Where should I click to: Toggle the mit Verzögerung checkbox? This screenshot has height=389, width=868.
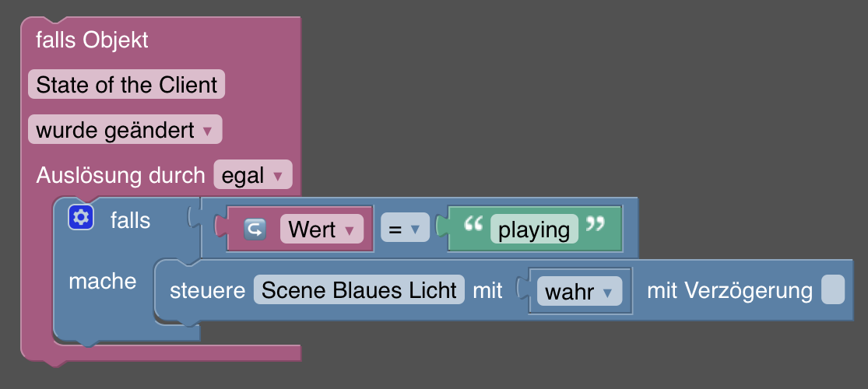[x=833, y=289]
